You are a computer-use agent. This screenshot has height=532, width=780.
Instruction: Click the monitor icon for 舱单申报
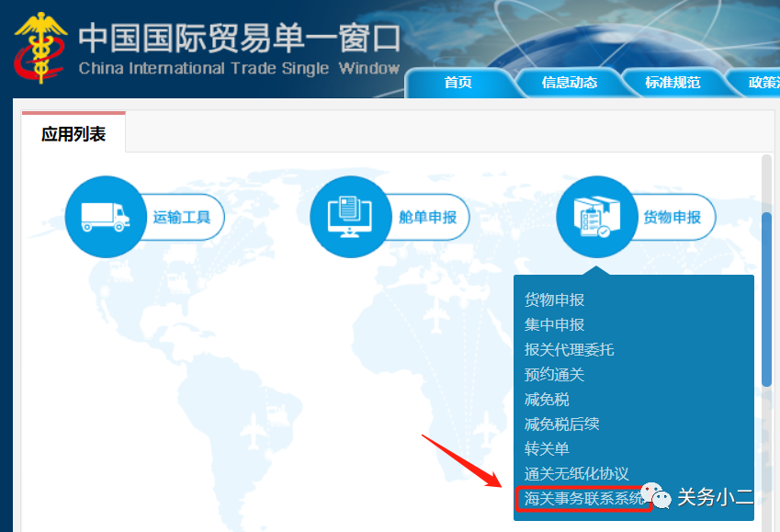351,217
